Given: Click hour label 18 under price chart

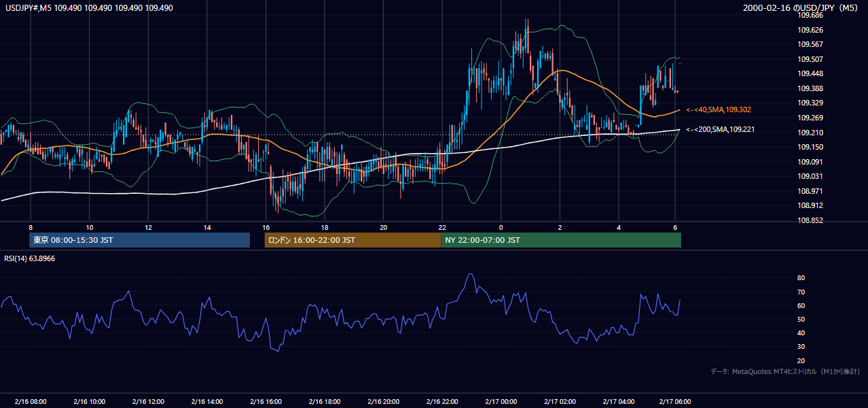Looking at the screenshot, I should point(325,227).
